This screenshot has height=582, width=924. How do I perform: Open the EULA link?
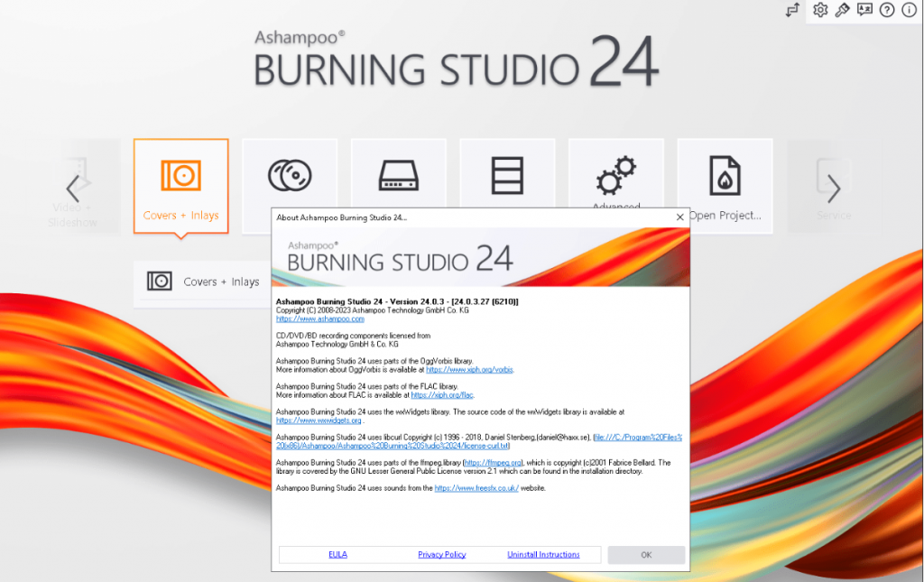pyautogui.click(x=337, y=554)
